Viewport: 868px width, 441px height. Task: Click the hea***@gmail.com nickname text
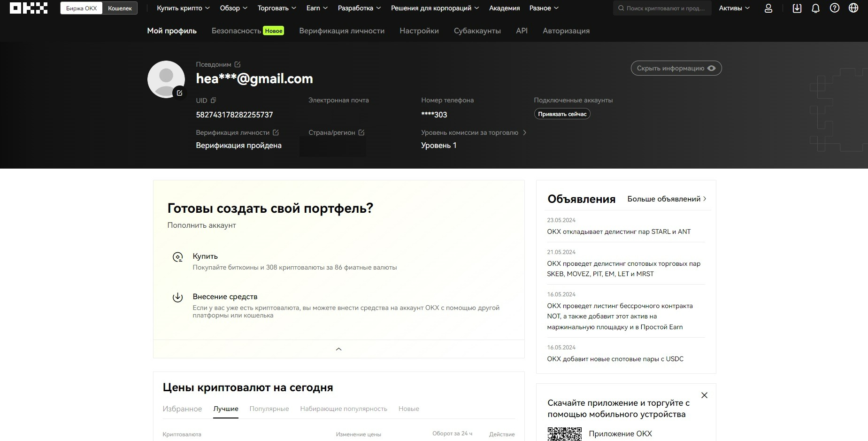[254, 78]
